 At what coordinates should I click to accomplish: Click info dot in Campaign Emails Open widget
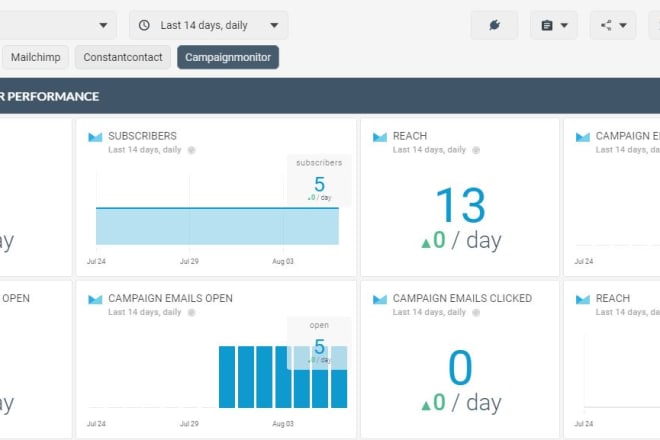point(192,312)
